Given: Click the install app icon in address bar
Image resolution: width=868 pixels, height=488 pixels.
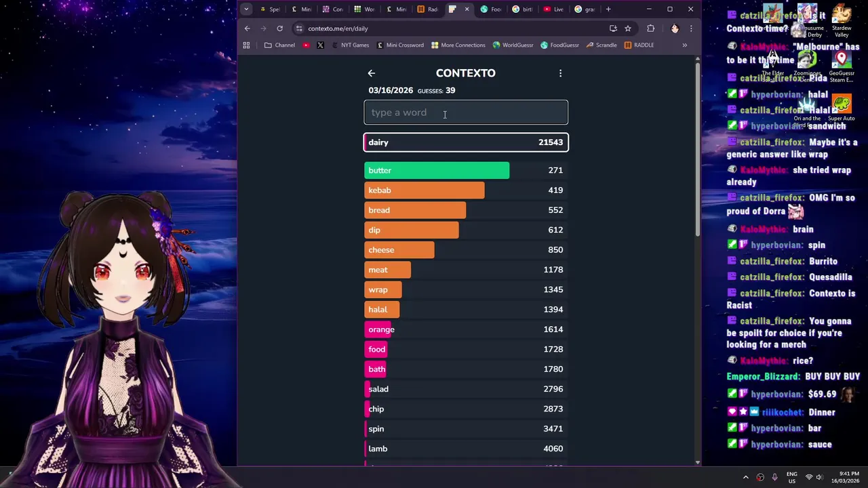Looking at the screenshot, I should point(613,28).
